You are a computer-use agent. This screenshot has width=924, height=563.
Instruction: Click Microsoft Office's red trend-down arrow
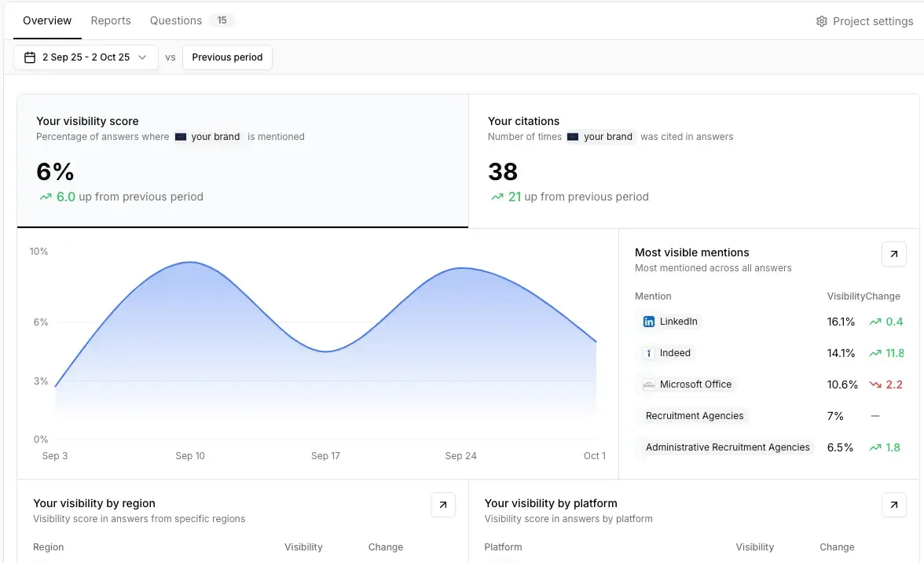pos(875,385)
